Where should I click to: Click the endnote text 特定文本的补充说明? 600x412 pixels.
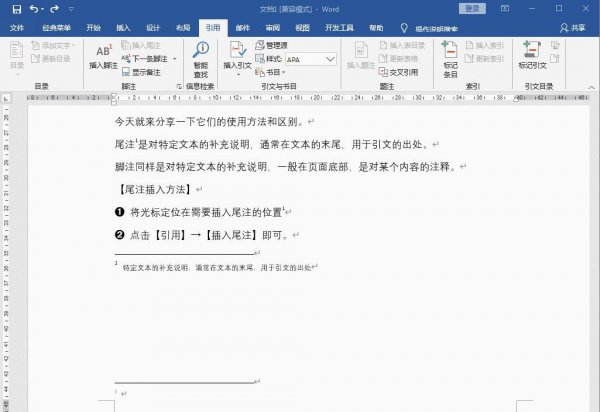tap(217, 268)
